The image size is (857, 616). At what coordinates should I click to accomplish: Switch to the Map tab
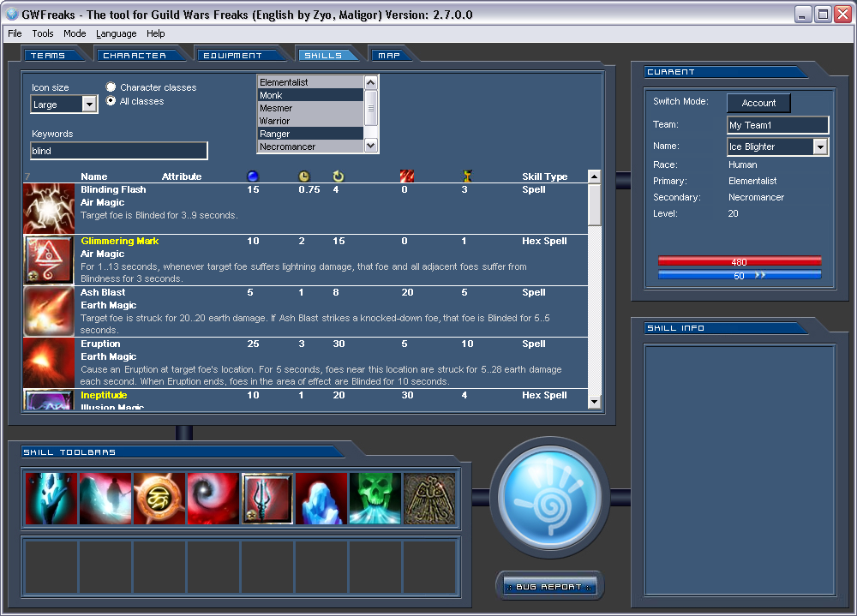click(390, 55)
